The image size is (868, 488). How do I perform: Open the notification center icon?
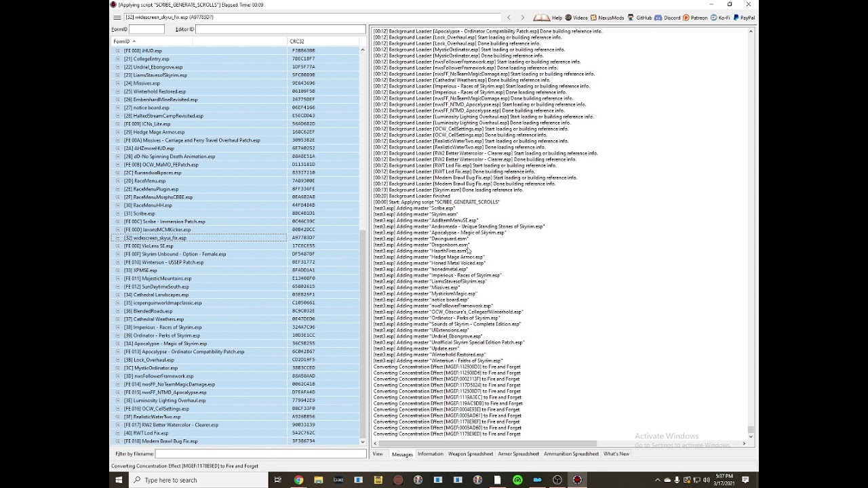click(x=745, y=480)
